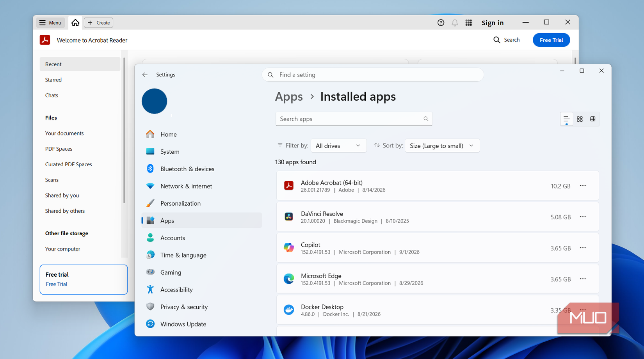The height and width of the screenshot is (359, 644).
Task: Click the Find a setting search field
Action: pos(373,75)
